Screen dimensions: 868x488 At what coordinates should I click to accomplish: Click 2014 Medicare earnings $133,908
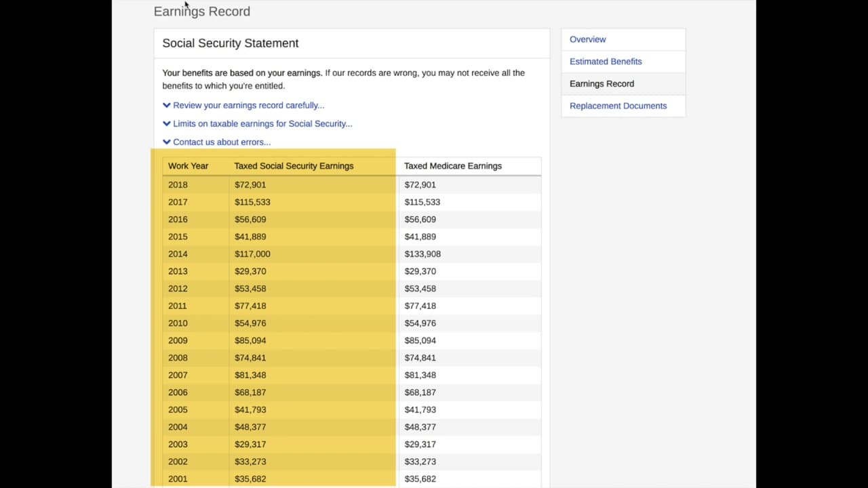click(x=422, y=254)
